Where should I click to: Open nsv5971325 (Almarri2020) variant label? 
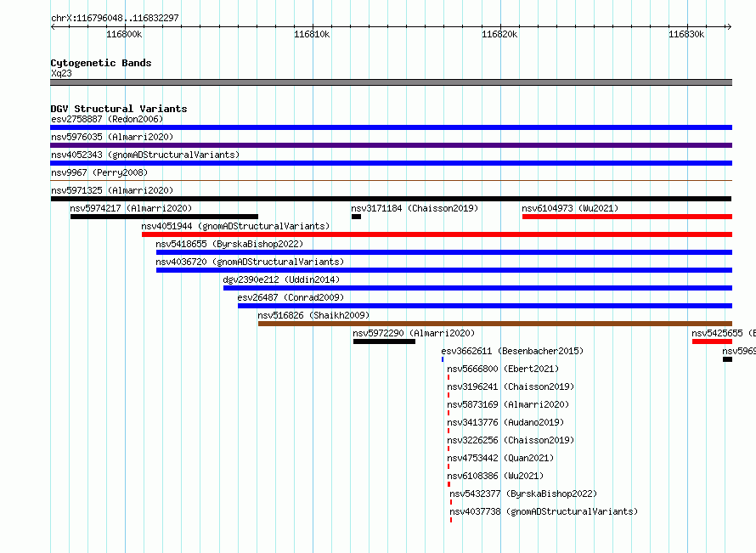[x=112, y=190]
